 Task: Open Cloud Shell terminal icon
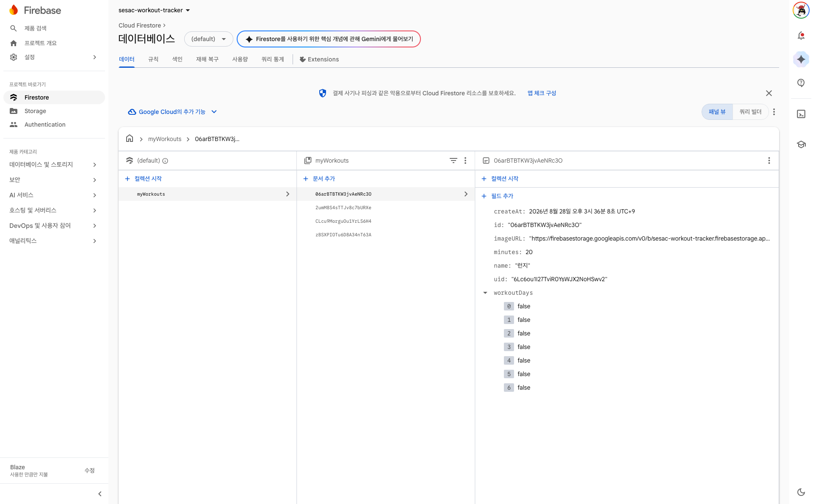[x=801, y=114]
